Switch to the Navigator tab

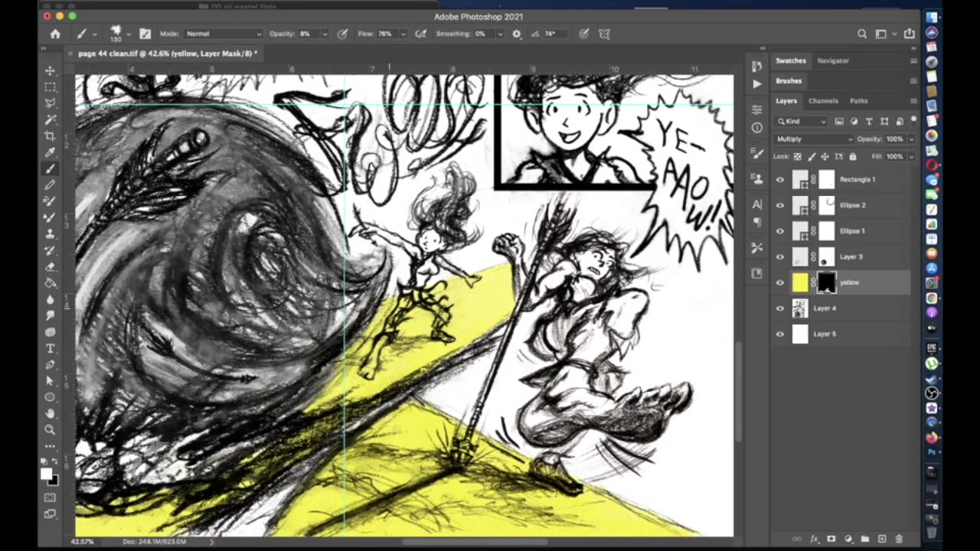point(833,60)
